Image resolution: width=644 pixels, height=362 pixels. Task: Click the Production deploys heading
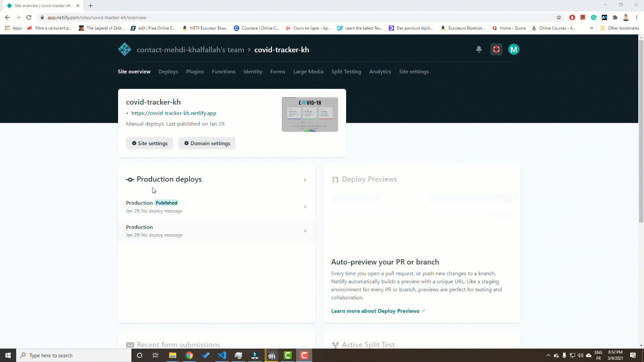pos(169,179)
